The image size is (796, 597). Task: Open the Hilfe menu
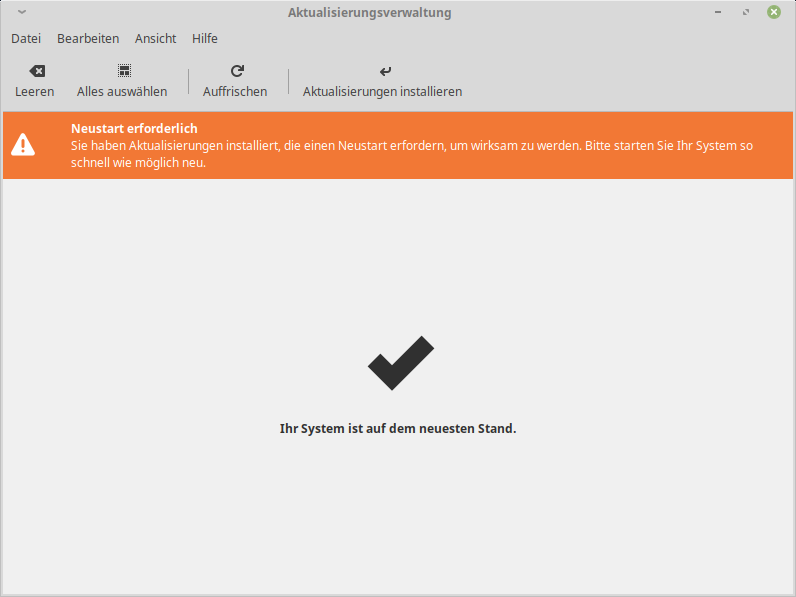point(205,38)
